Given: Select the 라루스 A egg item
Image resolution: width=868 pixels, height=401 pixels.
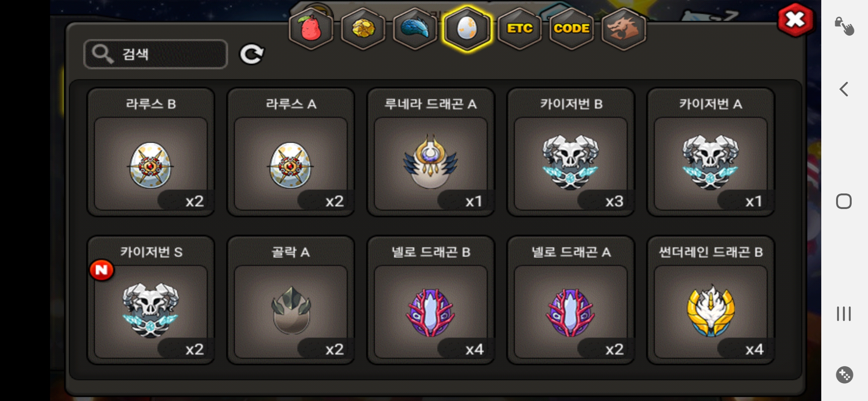Looking at the screenshot, I should tap(290, 152).
